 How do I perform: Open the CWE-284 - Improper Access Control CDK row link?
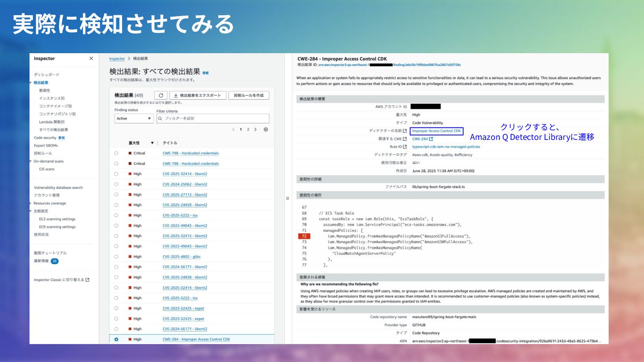pyautogui.click(x=196, y=339)
